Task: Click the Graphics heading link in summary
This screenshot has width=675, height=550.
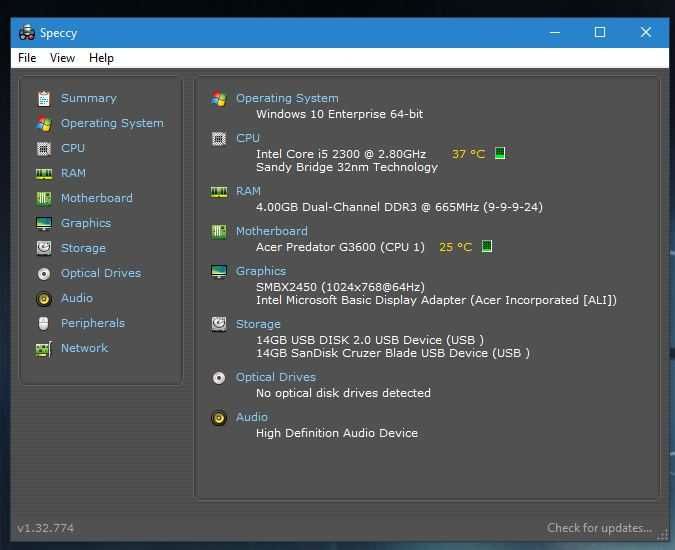Action: pos(261,271)
